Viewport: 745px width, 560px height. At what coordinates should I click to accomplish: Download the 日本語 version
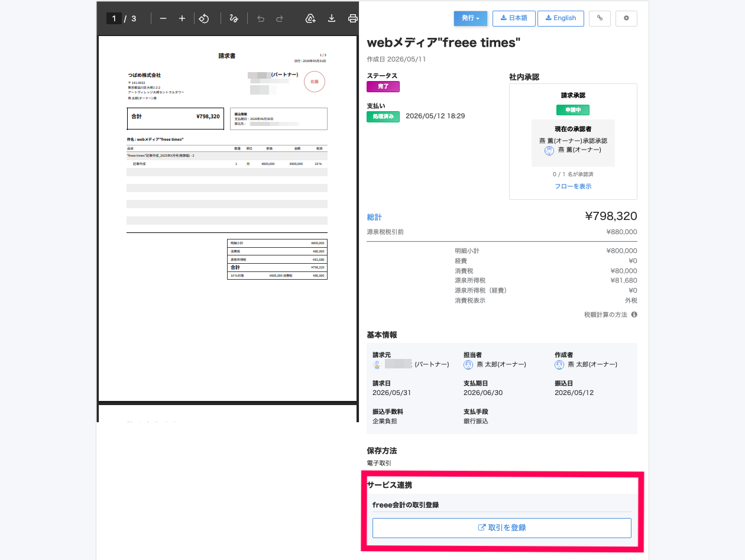pyautogui.click(x=514, y=18)
